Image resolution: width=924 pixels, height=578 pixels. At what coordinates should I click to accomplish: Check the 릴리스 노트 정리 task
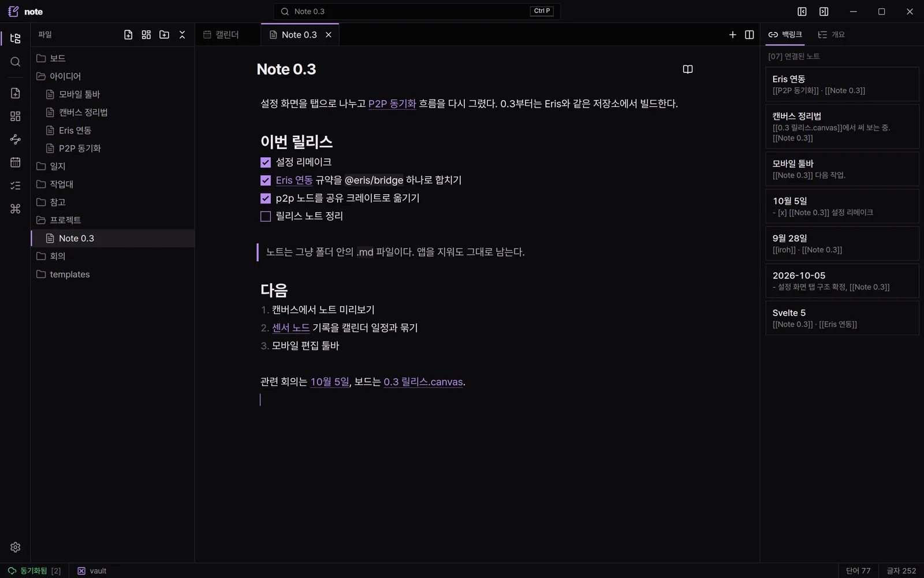click(266, 216)
